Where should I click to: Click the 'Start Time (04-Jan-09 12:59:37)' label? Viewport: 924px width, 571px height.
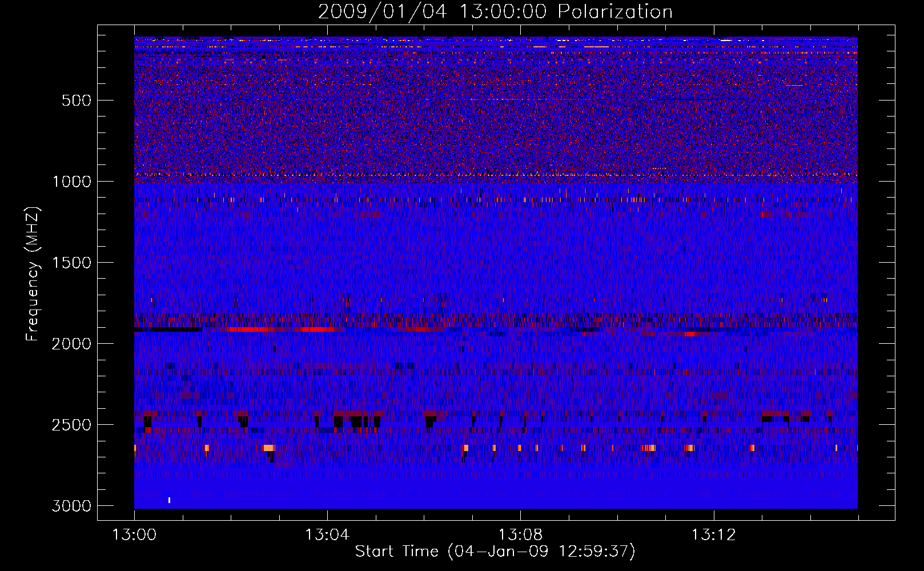[x=495, y=552]
